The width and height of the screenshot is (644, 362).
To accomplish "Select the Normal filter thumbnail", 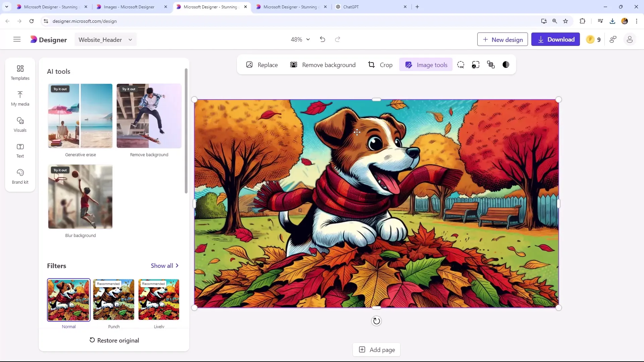I will 69,300.
